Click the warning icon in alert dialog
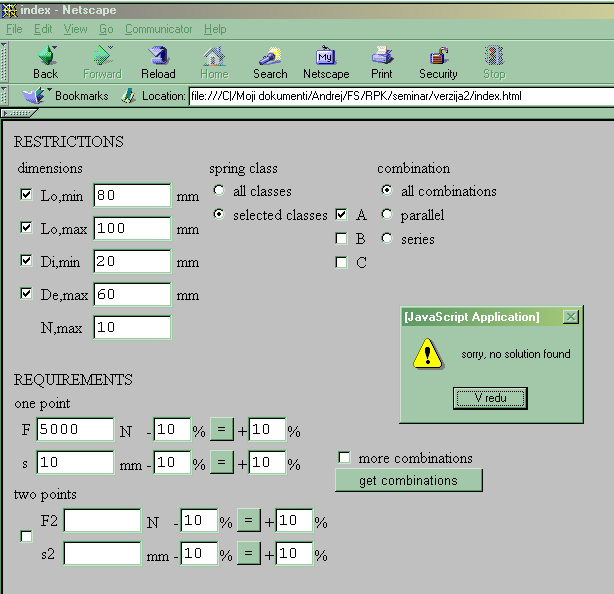Screen dimensions: 614x594 pyautogui.click(x=428, y=354)
